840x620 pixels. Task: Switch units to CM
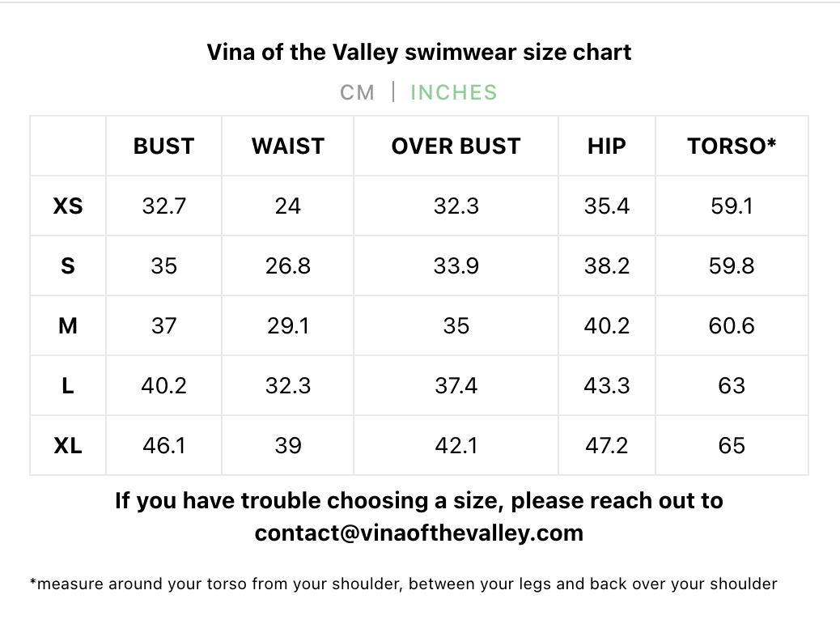coord(358,92)
